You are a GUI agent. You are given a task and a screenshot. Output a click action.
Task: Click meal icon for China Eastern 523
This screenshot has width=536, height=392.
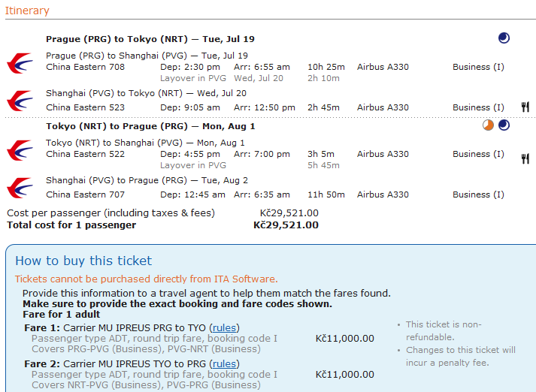[525, 107]
